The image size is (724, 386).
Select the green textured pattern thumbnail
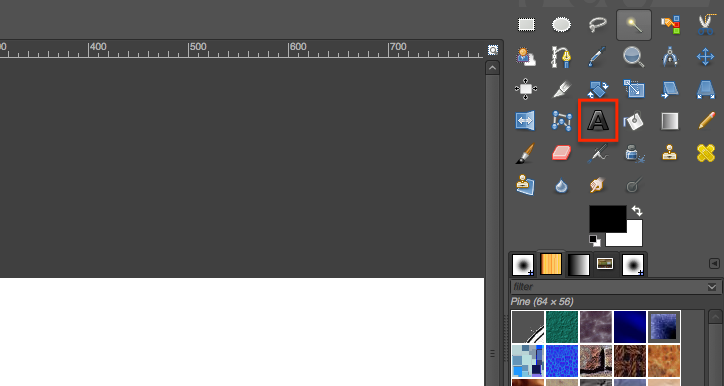tap(562, 327)
